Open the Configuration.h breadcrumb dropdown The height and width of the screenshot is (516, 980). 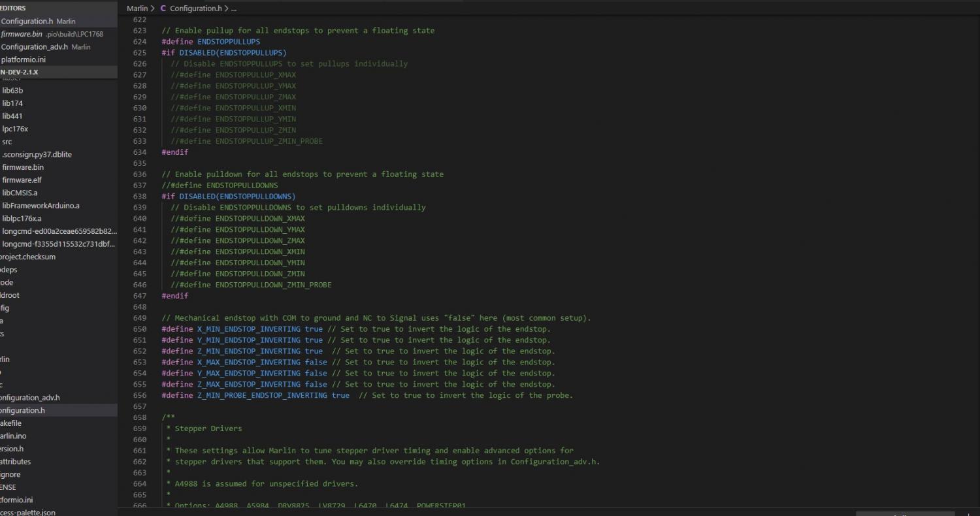196,8
